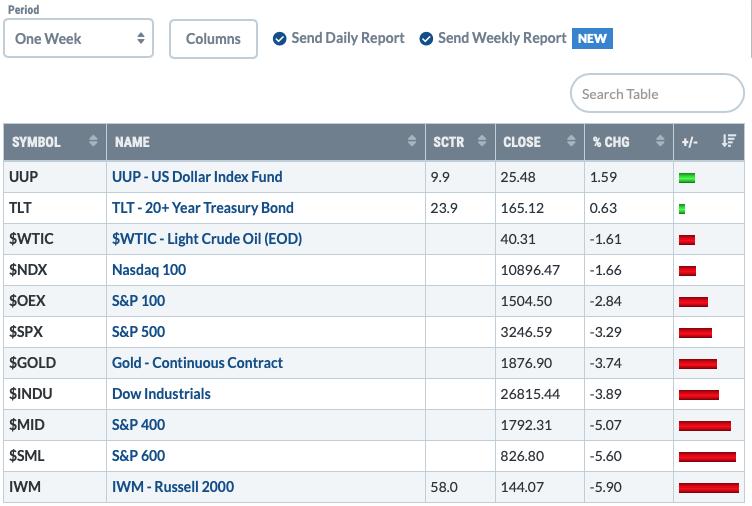Toggle the Send Daily Report checkbox
This screenshot has width=752, height=506.
click(x=279, y=38)
